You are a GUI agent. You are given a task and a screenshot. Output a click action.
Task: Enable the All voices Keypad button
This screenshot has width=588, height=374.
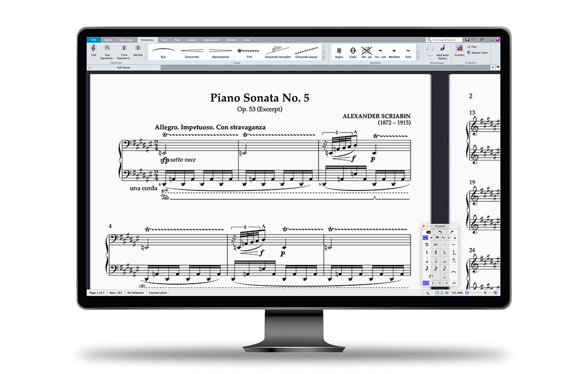coord(454,283)
